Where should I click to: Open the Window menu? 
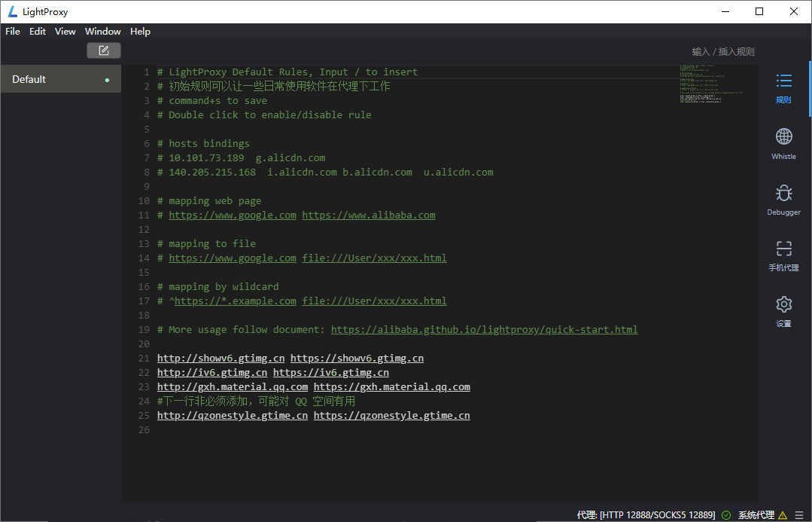[x=103, y=32]
